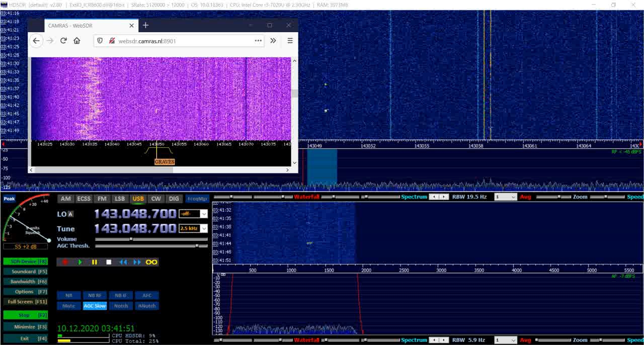
Task: Toggle the yellow loop playback icon
Action: tap(151, 262)
